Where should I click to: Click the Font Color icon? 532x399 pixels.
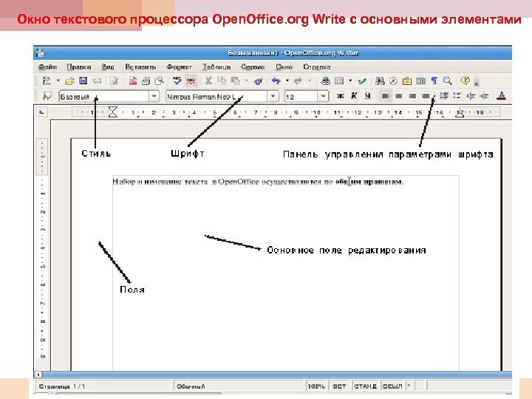click(x=502, y=96)
